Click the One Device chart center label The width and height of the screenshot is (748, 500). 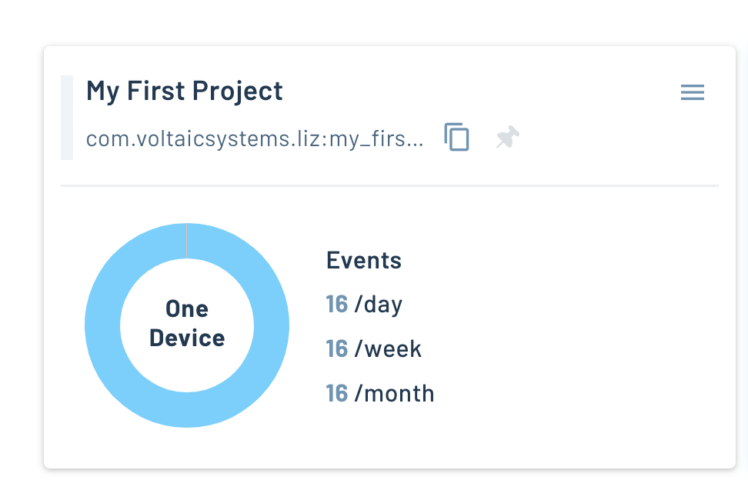[x=187, y=324]
